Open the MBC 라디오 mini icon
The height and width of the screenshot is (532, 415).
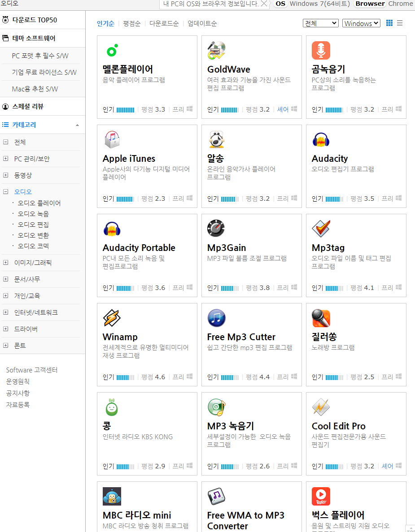point(112,497)
